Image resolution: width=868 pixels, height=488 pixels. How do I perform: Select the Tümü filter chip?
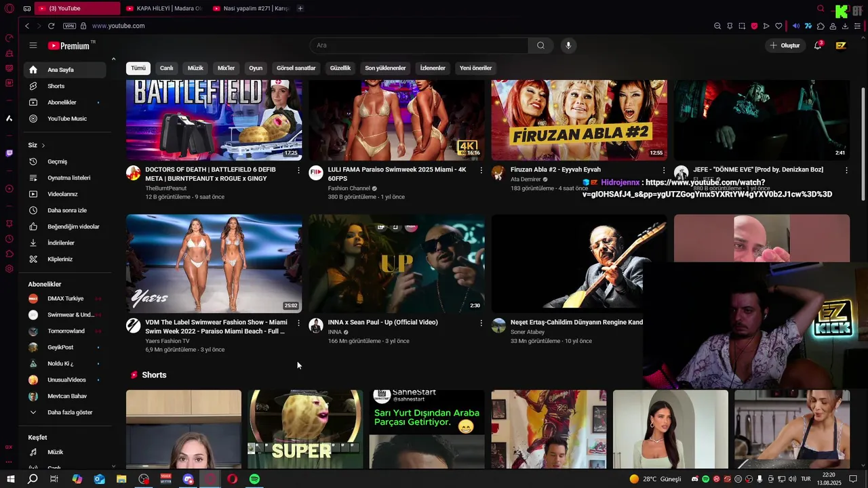[138, 68]
